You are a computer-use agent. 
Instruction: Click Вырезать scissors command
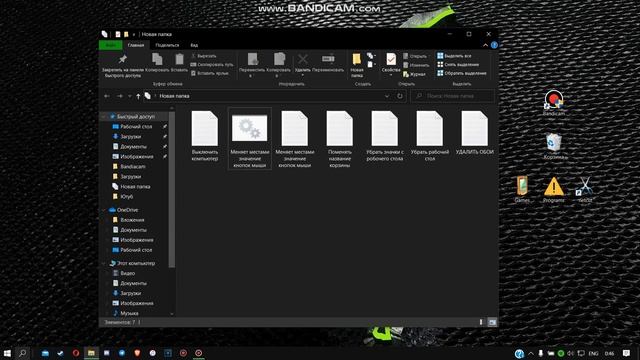[204, 56]
